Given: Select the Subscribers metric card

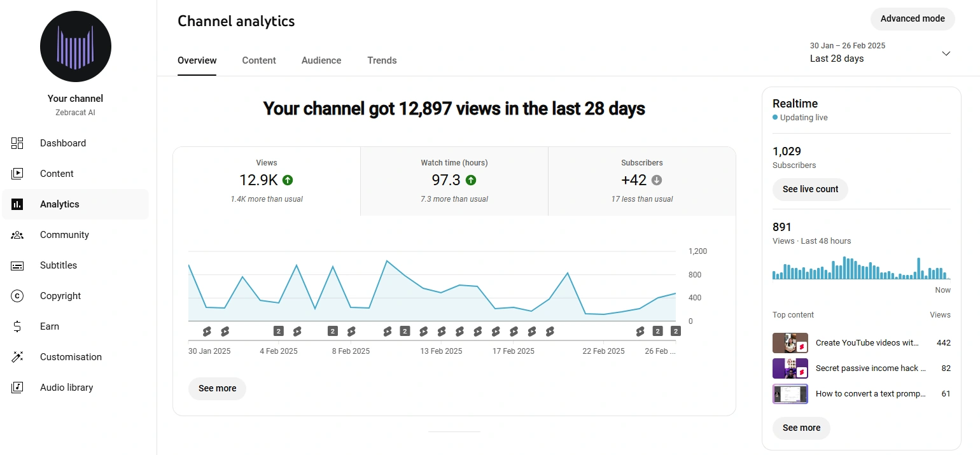Looking at the screenshot, I should tap(642, 181).
